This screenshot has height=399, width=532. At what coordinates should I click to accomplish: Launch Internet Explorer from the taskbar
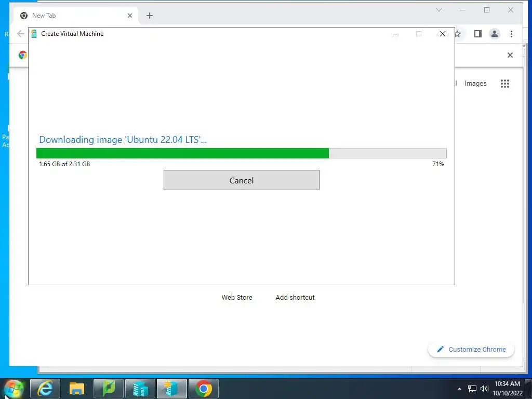click(45, 389)
